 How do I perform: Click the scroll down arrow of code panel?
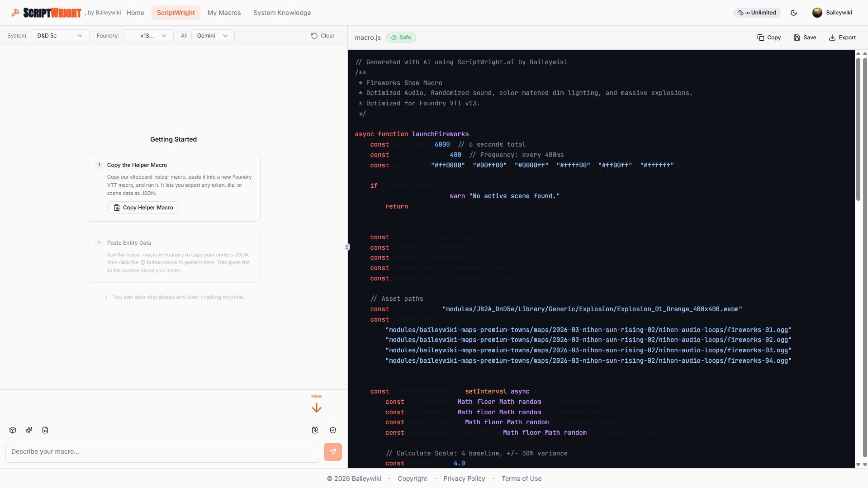pos(858,464)
